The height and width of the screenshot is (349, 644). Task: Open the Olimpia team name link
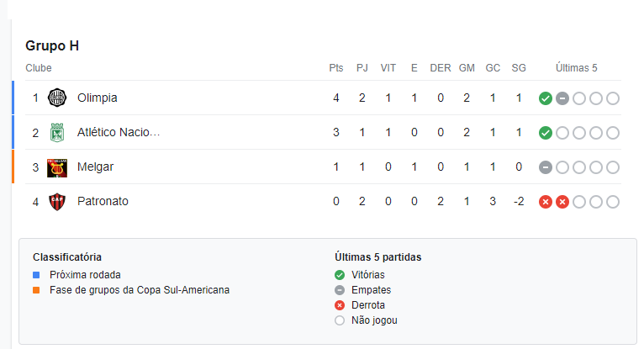[98, 98]
